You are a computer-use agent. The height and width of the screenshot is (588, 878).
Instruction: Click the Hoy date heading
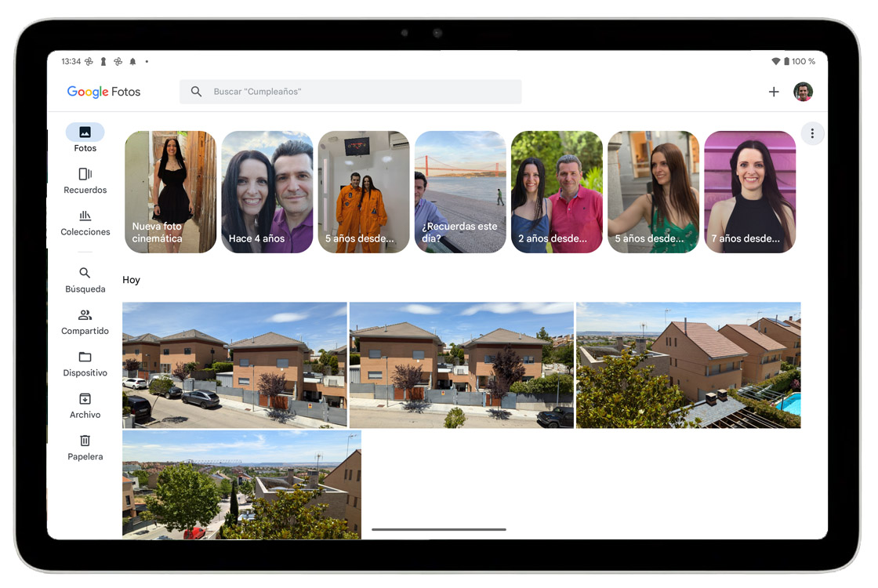point(131,280)
